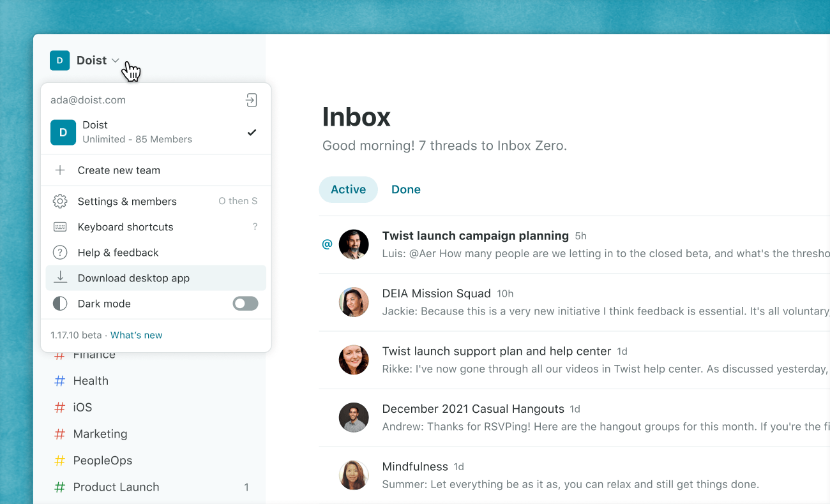Click the Settings gear icon
Screen dimensions: 830x504
[60, 202]
